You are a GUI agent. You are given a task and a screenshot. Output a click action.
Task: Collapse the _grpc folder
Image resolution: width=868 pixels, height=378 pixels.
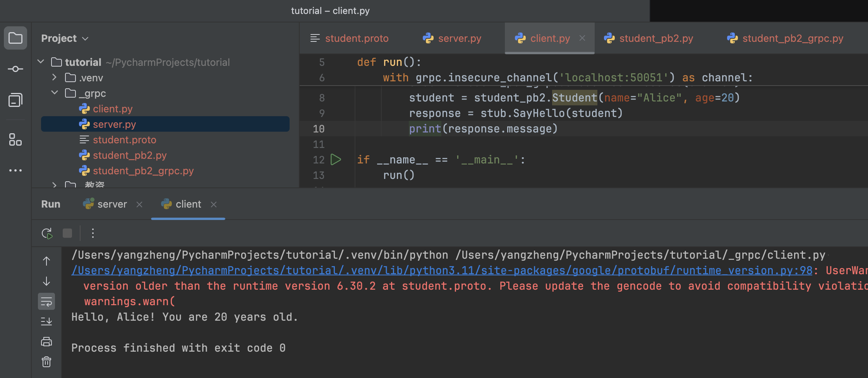click(x=55, y=93)
